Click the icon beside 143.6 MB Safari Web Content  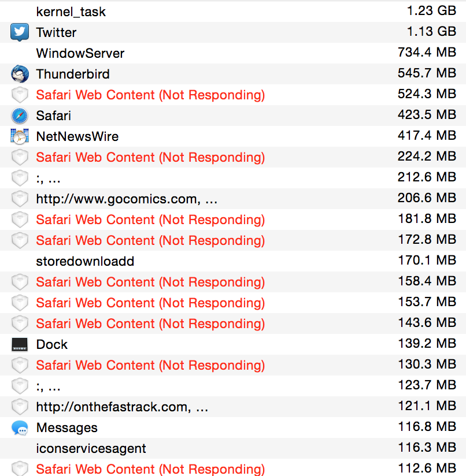click(20, 323)
